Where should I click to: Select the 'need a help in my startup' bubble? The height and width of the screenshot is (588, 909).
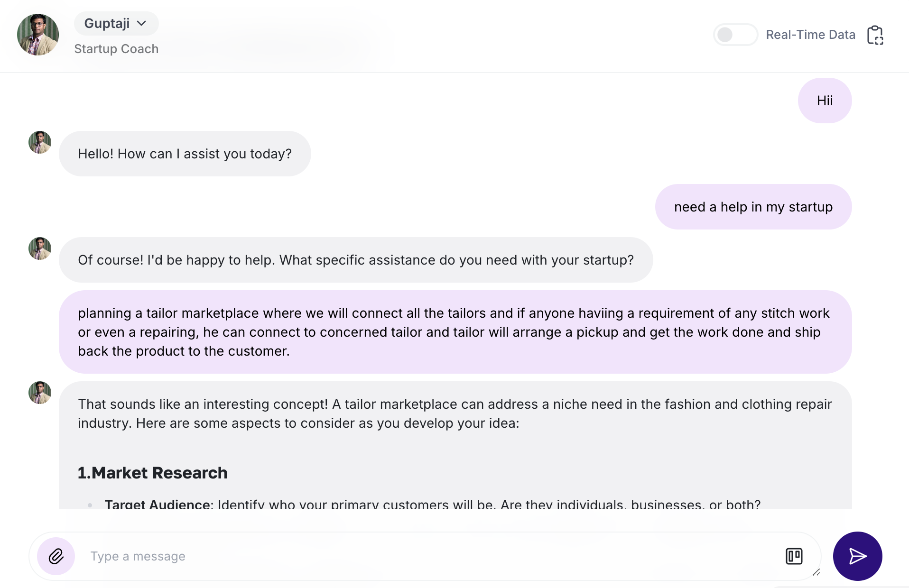click(x=753, y=207)
